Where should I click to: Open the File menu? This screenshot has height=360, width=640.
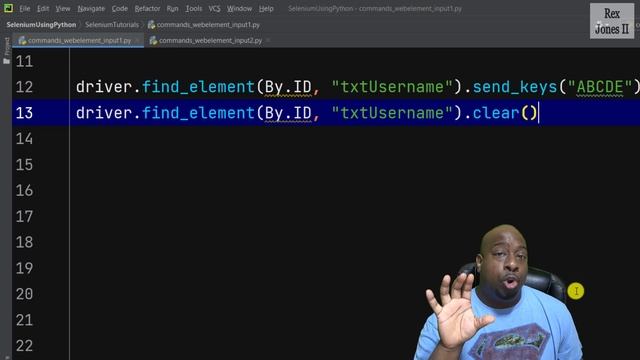click(x=24, y=9)
